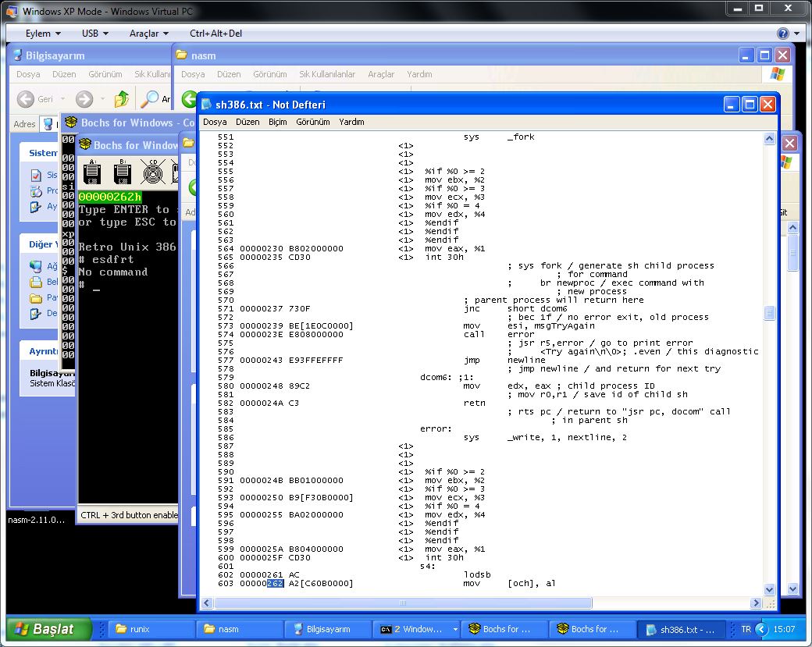Click De control panel icon in sidebar
The image size is (812, 647).
point(36,314)
